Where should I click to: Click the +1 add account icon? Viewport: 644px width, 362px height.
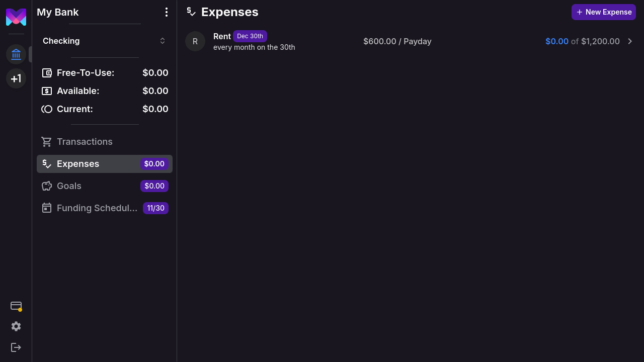[x=16, y=78]
